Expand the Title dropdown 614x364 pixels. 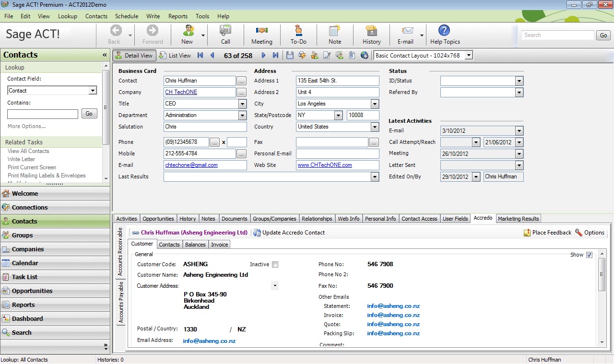(242, 104)
